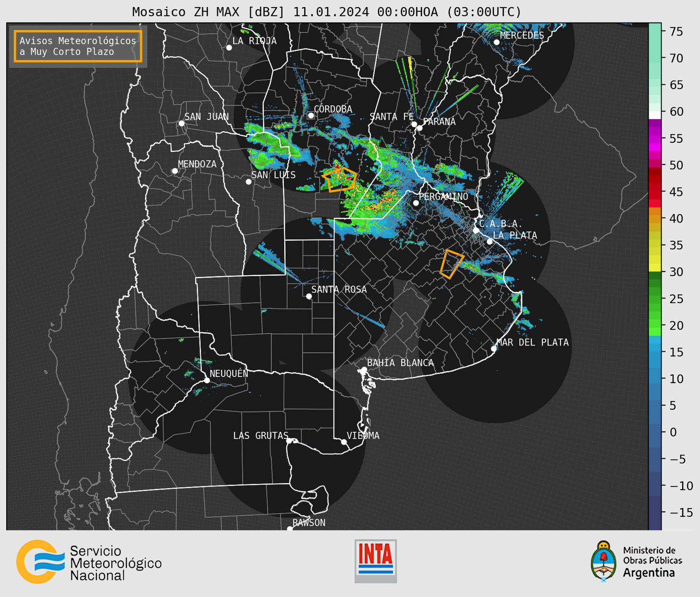
Task: Select the Mendoza city marker dot
Action: (x=175, y=171)
